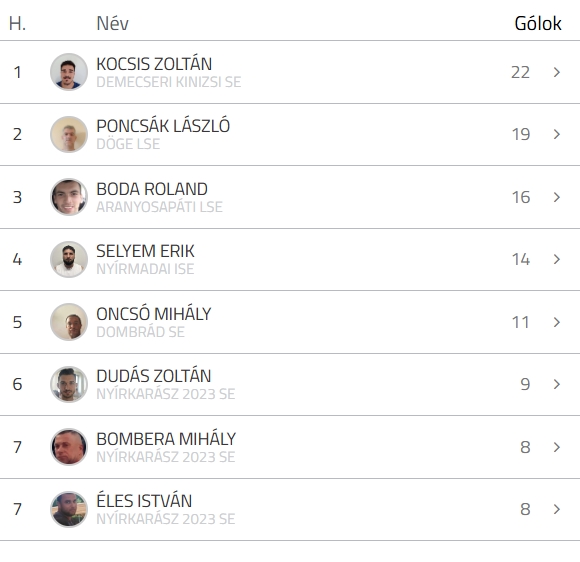Click Oncsó Mihály's avatar image

point(69,322)
